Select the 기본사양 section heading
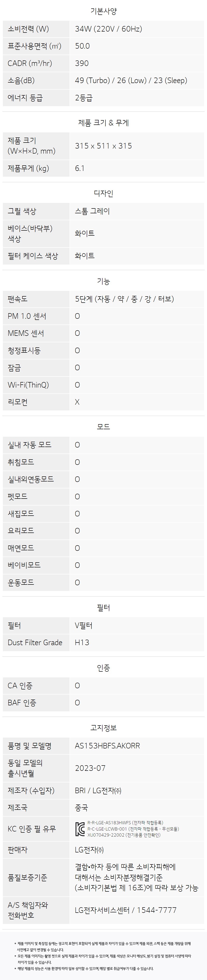Image resolution: width=207 pixels, height=980 pixels. [103, 11]
